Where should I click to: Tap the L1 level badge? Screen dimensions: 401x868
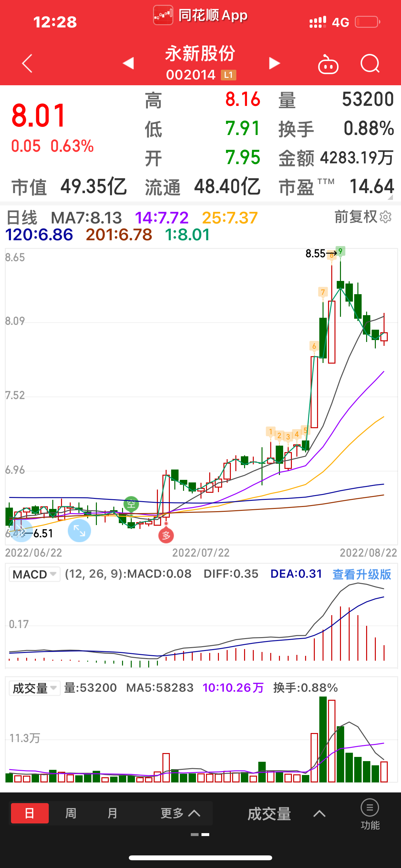[229, 75]
